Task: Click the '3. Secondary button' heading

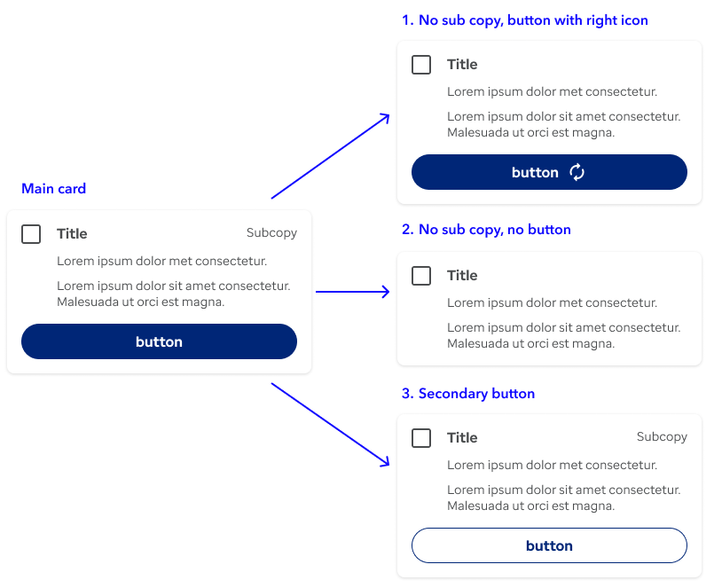Action: (x=467, y=394)
